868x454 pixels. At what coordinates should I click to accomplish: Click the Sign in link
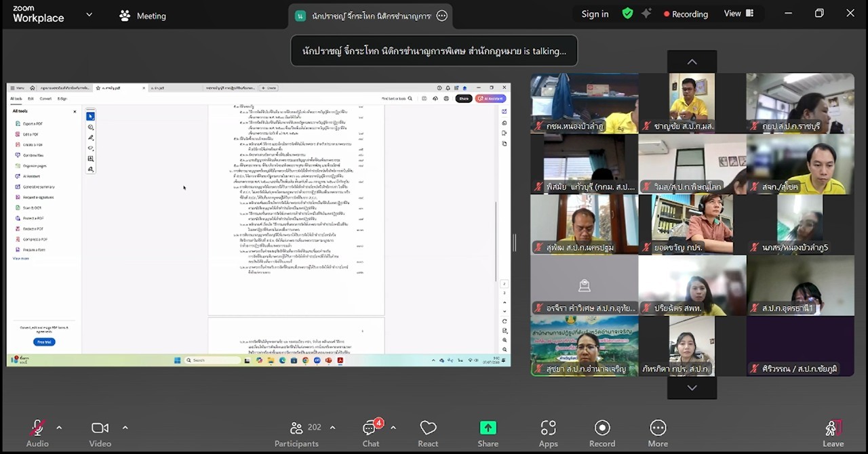[x=595, y=14]
